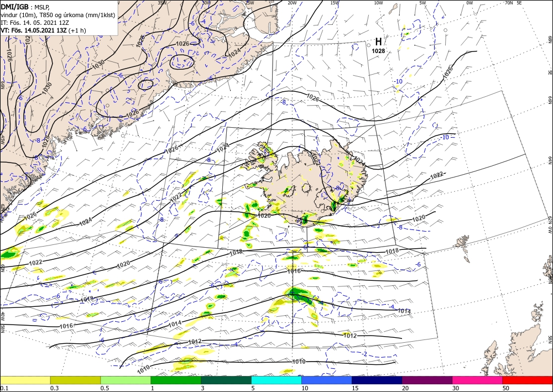Select the medium green 1–3 legend color

176,380
